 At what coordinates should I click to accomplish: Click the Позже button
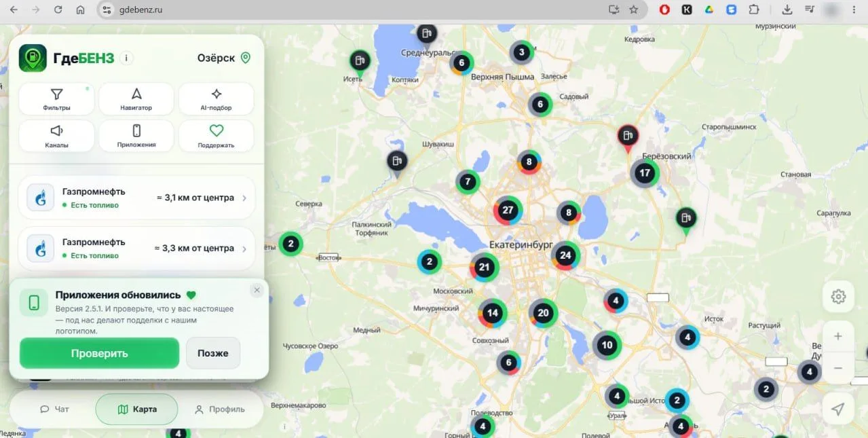click(x=213, y=353)
